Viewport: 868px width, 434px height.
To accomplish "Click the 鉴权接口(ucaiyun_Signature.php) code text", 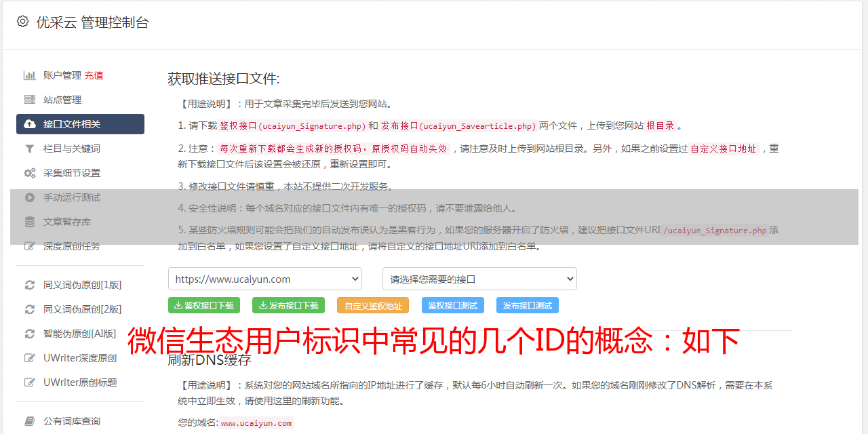I will point(292,126).
